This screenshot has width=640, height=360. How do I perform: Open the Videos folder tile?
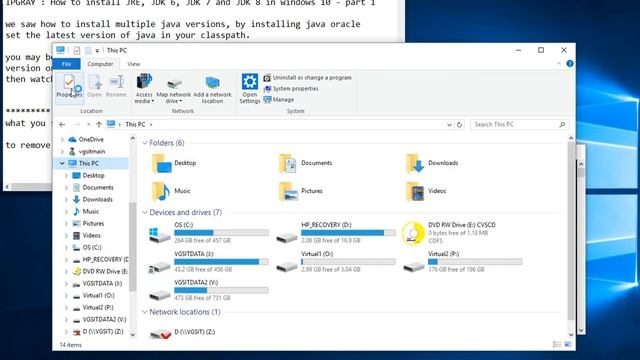coord(426,191)
